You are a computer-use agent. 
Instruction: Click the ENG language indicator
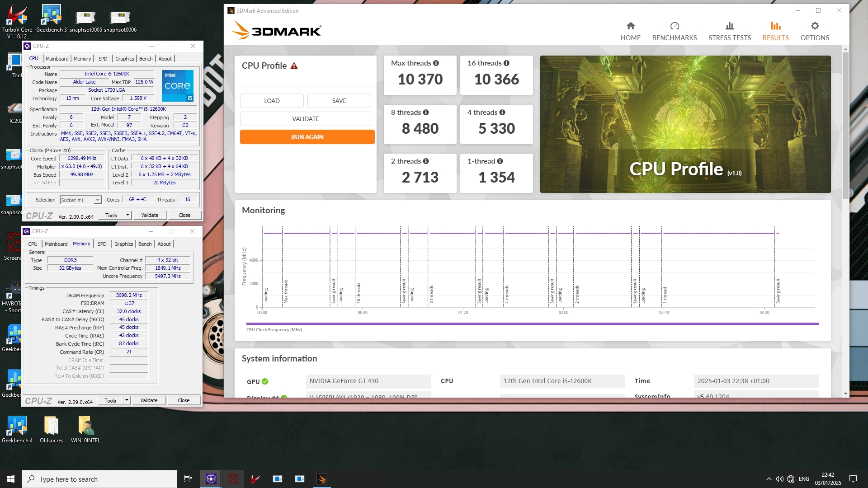click(x=804, y=479)
